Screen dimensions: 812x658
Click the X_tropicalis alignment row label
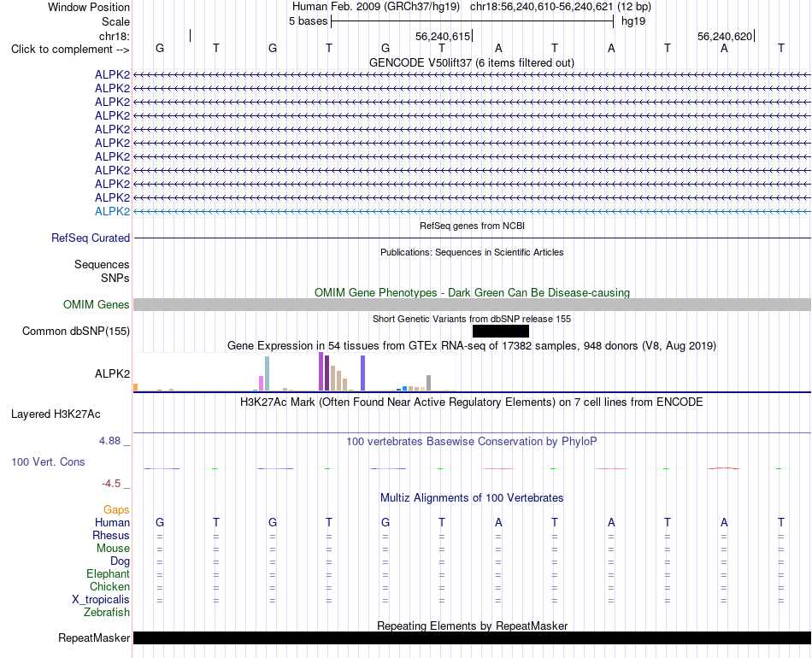point(101,600)
